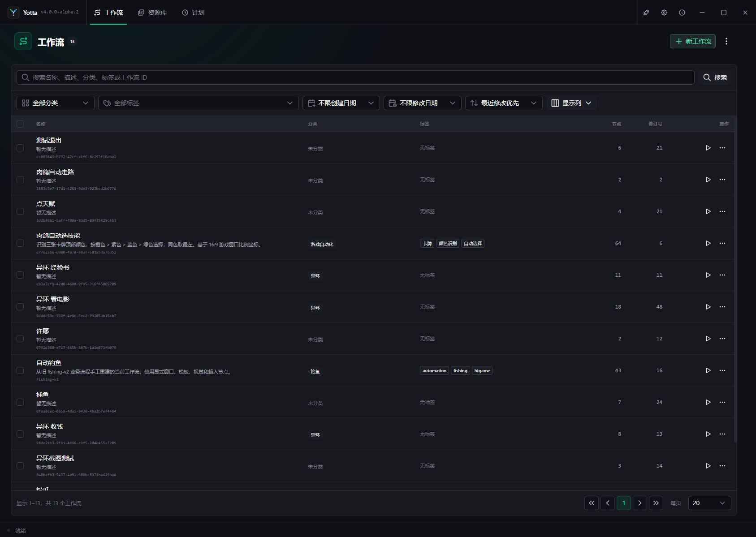
Task: Switch to the 计划 tab
Action: [193, 13]
